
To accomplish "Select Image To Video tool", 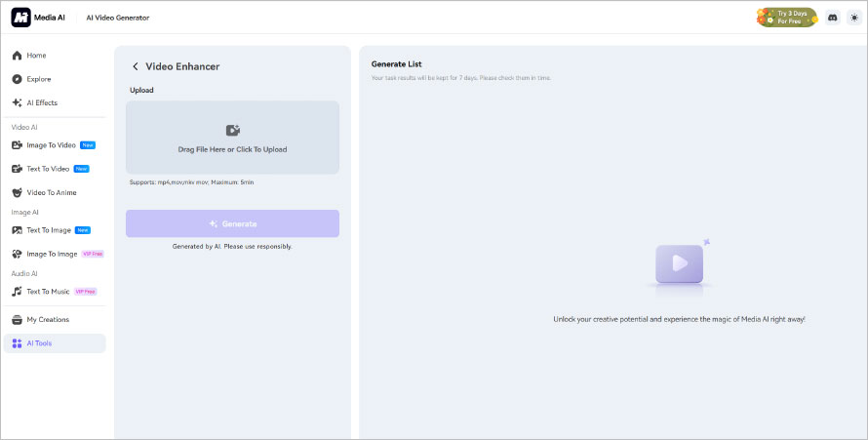I will [x=51, y=145].
